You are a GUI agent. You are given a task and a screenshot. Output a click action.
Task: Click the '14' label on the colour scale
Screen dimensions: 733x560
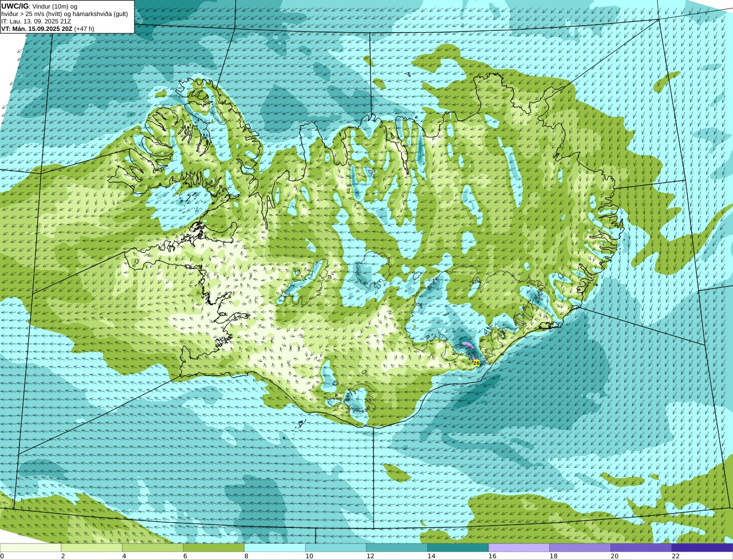[x=431, y=556]
